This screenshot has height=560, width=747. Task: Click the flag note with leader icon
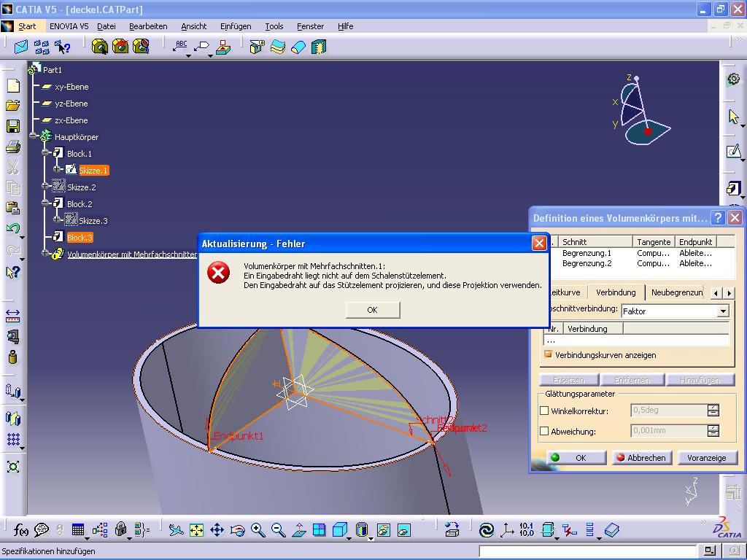202,47
